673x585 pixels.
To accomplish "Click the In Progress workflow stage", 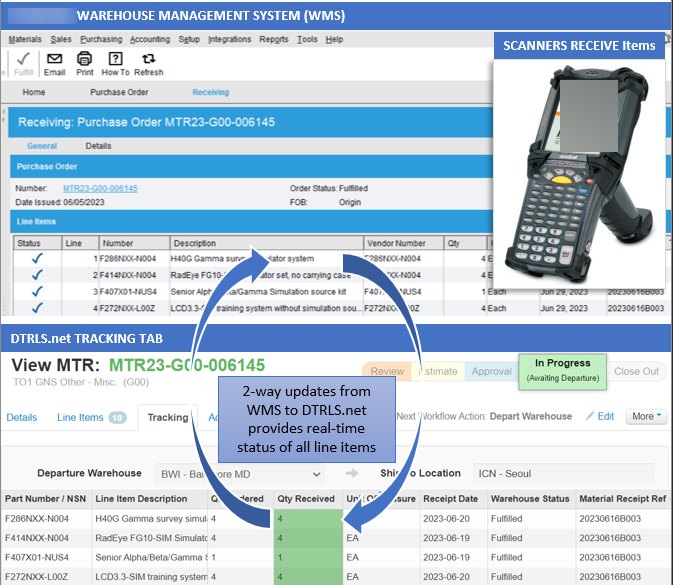I will (x=563, y=371).
